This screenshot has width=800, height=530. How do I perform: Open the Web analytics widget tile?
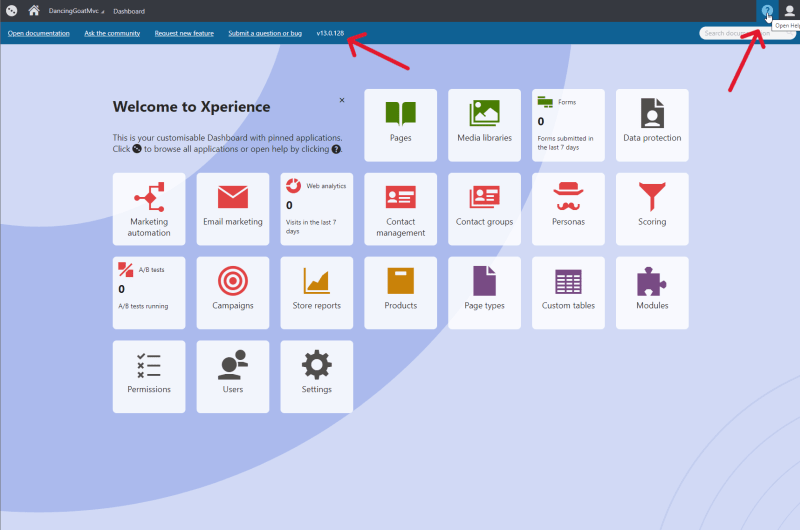[x=316, y=209]
